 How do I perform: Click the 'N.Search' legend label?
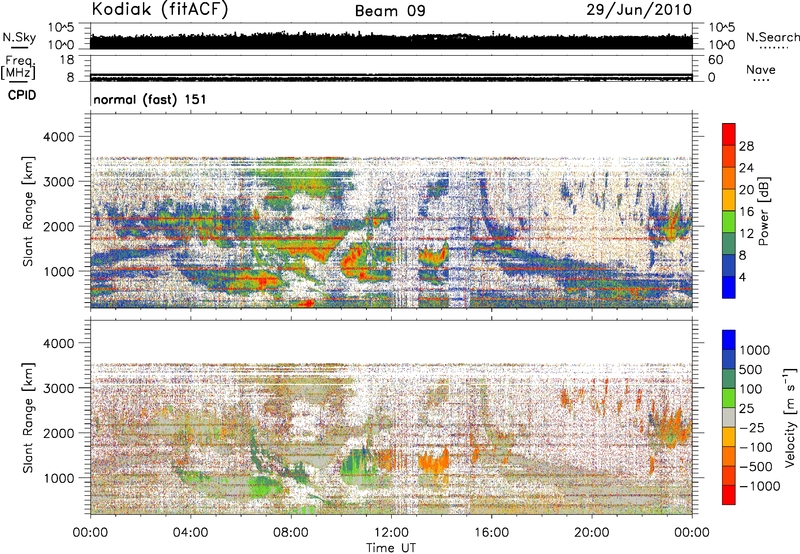pyautogui.click(x=772, y=37)
